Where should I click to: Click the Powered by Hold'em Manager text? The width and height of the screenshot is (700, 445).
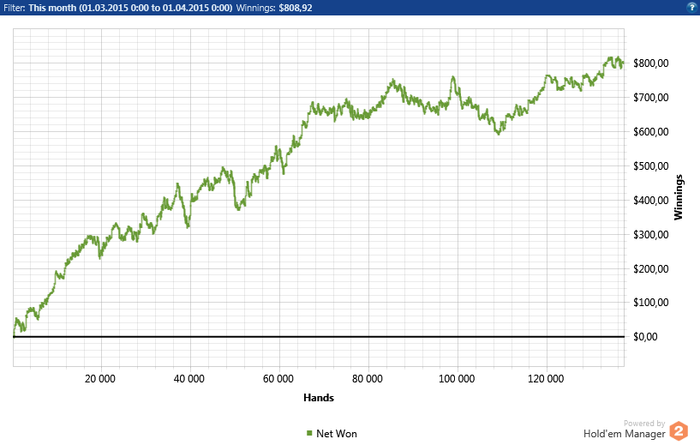tap(624, 429)
